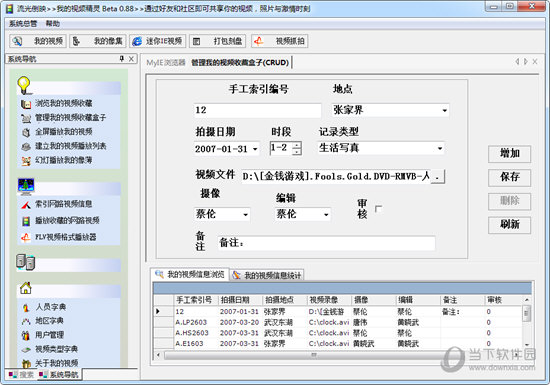Viewport: 550px width, 385px height.
Task: Browse for 视频文件 with the dot button
Action: click(x=437, y=176)
